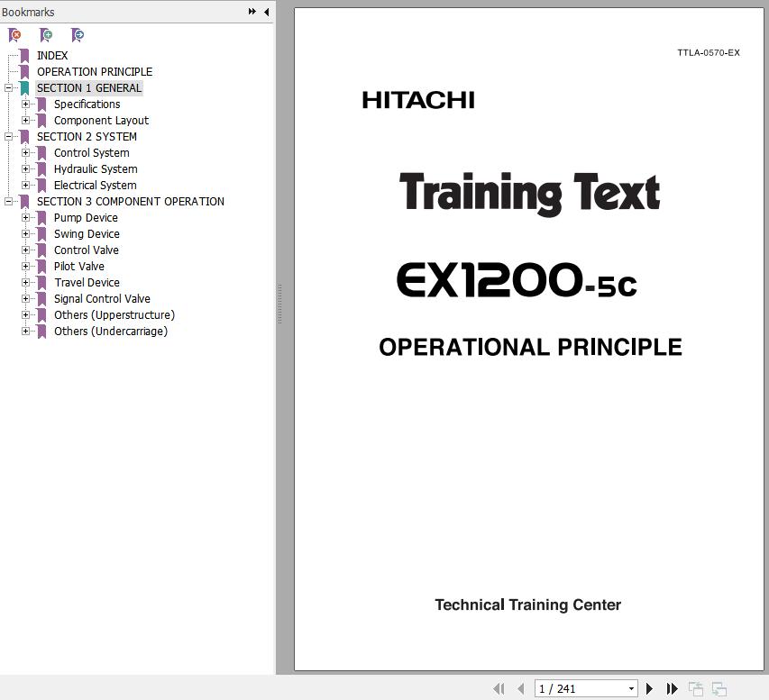769x700 pixels.
Task: Jump to the last page
Action: pos(672,688)
